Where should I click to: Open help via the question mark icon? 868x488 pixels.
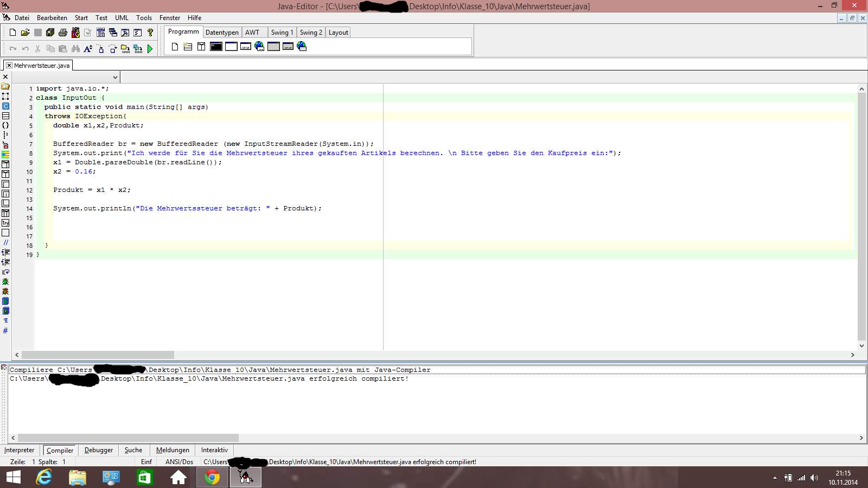(150, 32)
